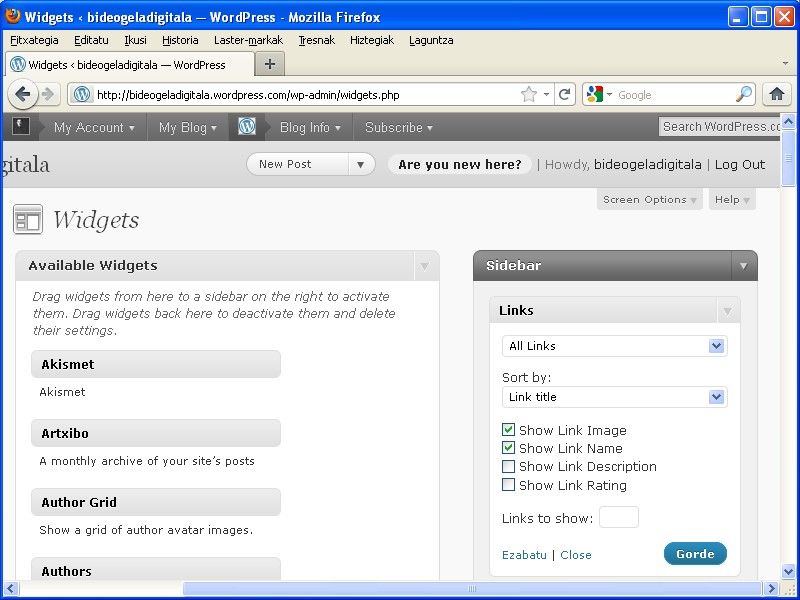Click the horizontal scrollbar right arrow

click(x=771, y=588)
